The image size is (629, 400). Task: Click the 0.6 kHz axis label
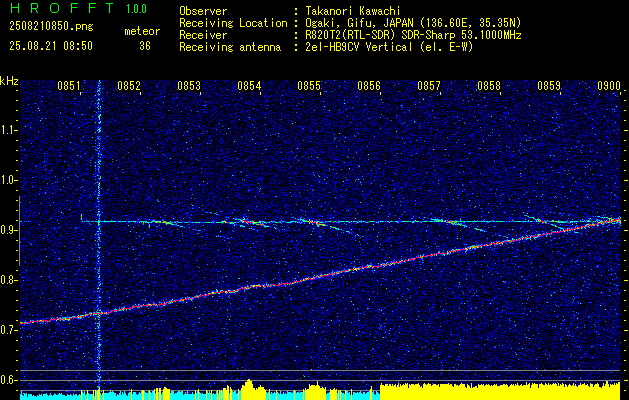(9, 380)
